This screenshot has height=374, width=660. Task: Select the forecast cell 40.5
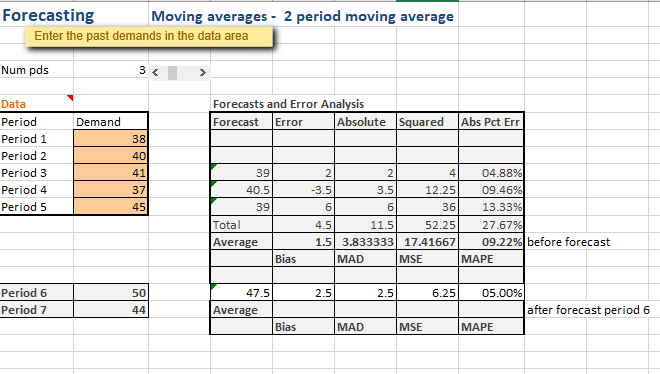pos(241,190)
